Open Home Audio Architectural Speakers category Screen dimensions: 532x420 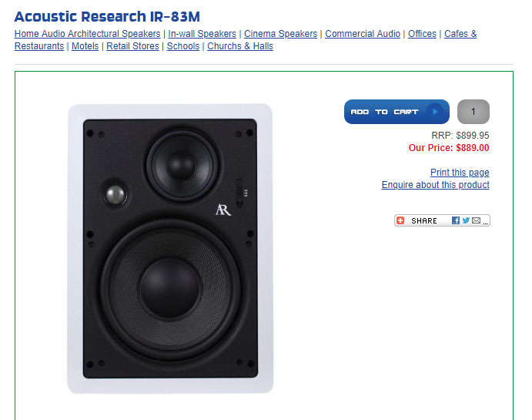87,34
